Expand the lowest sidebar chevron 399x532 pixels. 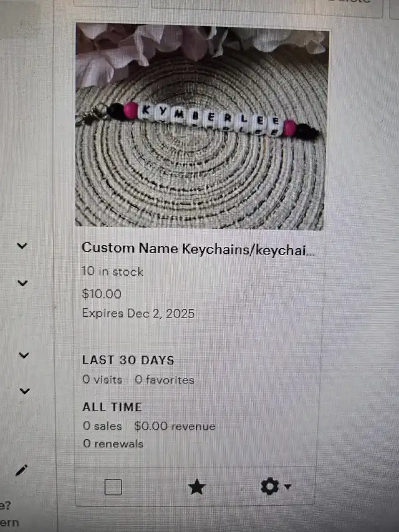(x=24, y=391)
